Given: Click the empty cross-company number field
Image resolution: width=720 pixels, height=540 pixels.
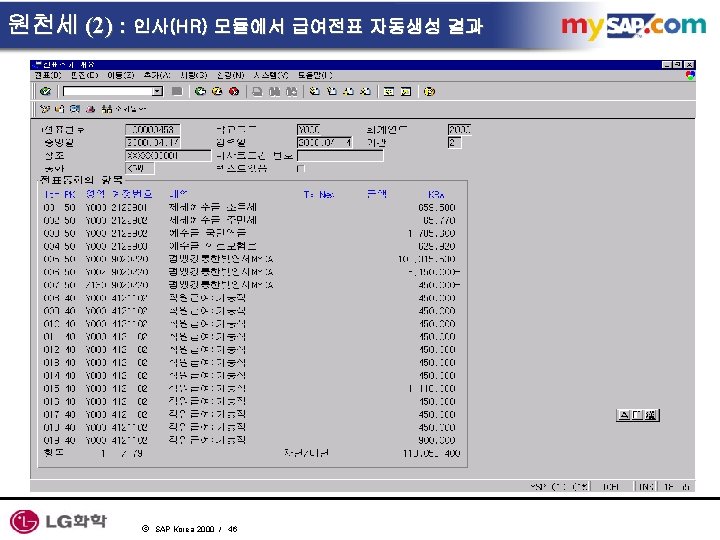Looking at the screenshot, I should tap(340, 156).
